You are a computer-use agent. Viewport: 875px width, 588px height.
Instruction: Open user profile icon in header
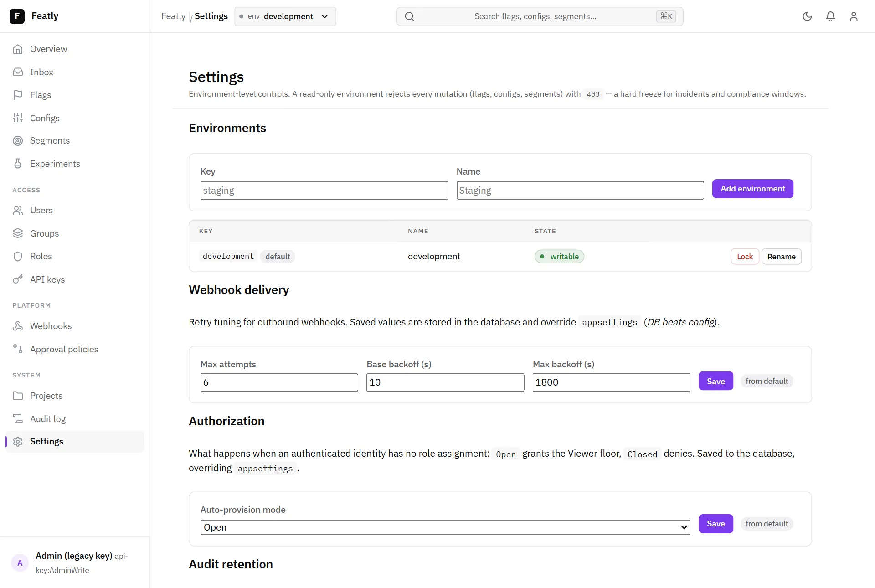point(854,16)
